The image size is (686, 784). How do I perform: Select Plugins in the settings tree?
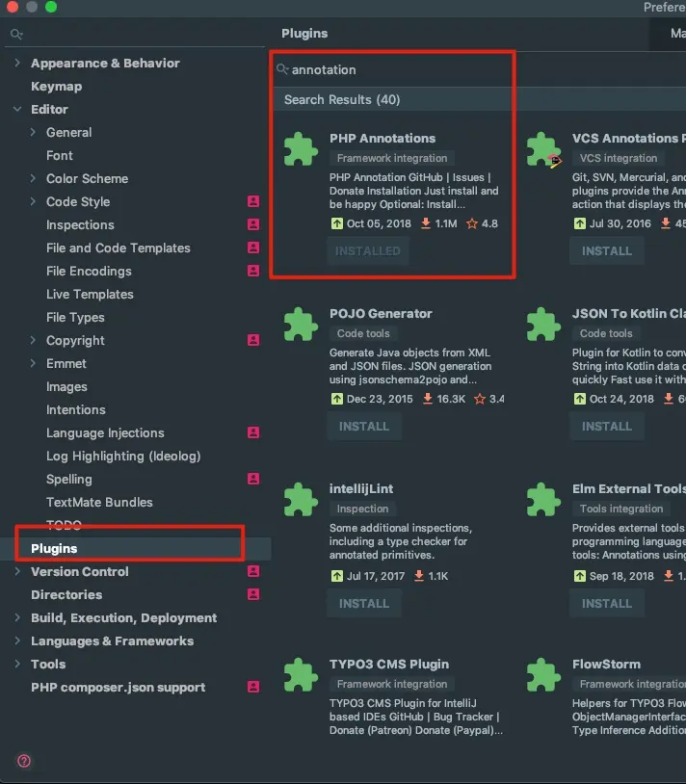point(54,548)
